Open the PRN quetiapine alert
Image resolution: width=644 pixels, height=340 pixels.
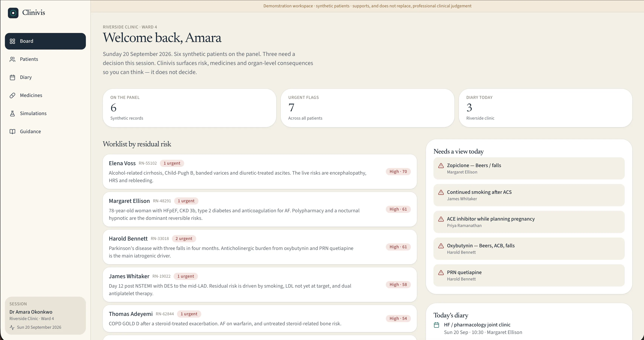[529, 276]
